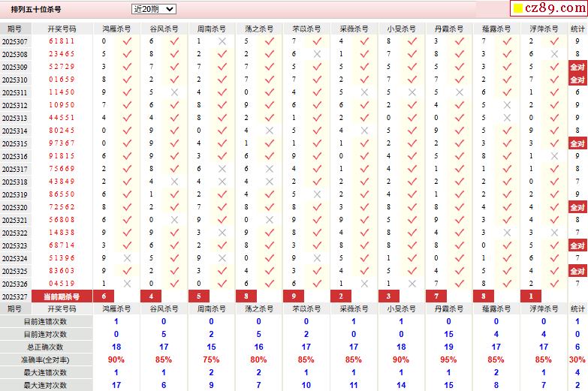588x391 pixels.
Task: Click the period number 2025312
Action: click(x=14, y=105)
